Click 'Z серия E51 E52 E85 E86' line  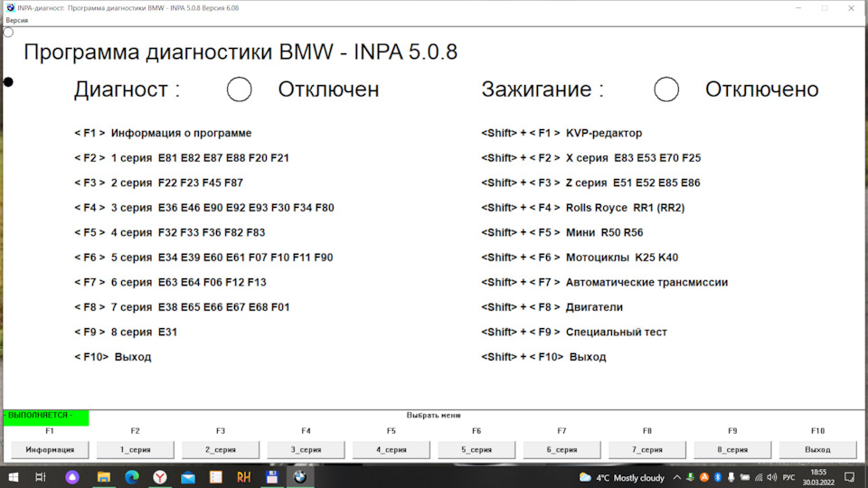point(590,183)
